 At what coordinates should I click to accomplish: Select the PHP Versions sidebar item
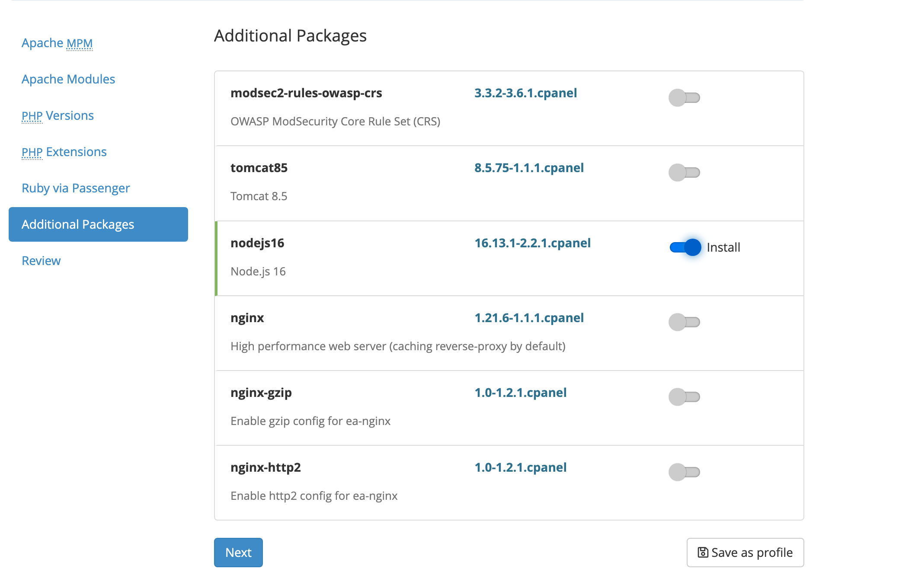tap(58, 116)
